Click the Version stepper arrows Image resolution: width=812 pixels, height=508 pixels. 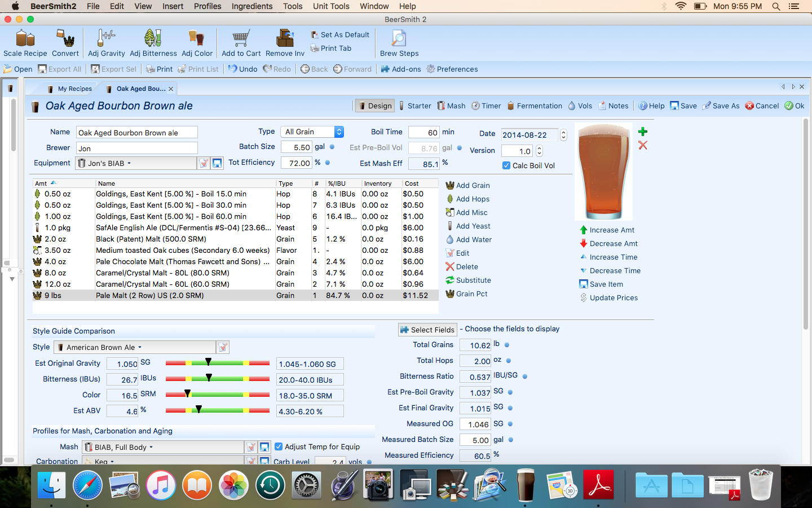tap(539, 151)
